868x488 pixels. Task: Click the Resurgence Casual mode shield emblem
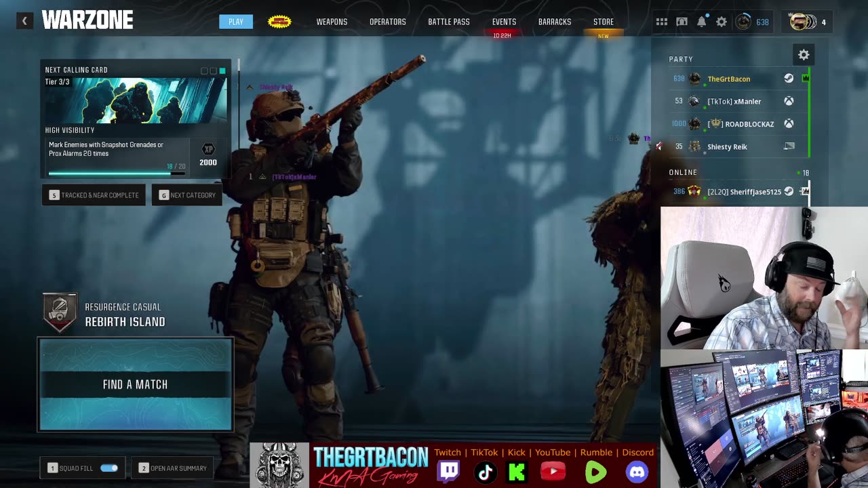(59, 312)
